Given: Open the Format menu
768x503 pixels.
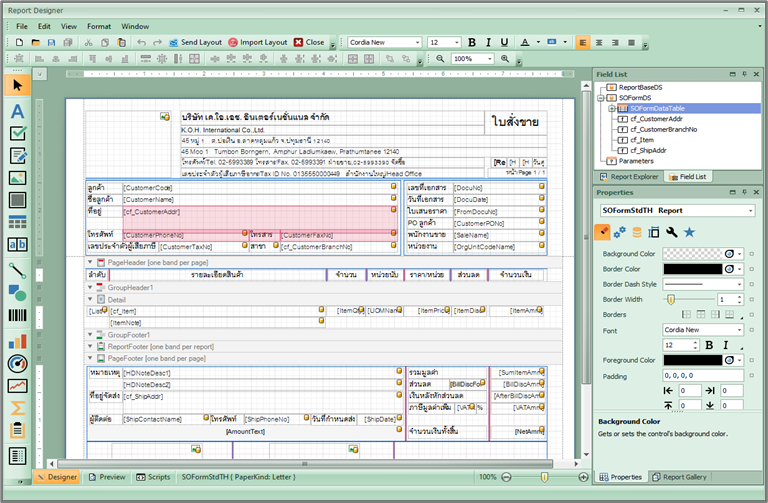Looking at the screenshot, I should pos(99,25).
